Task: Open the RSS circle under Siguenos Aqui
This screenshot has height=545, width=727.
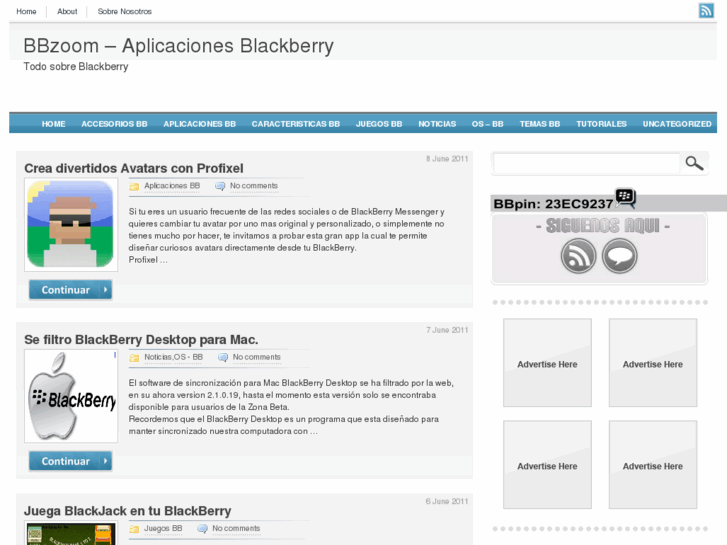Action: (x=578, y=256)
